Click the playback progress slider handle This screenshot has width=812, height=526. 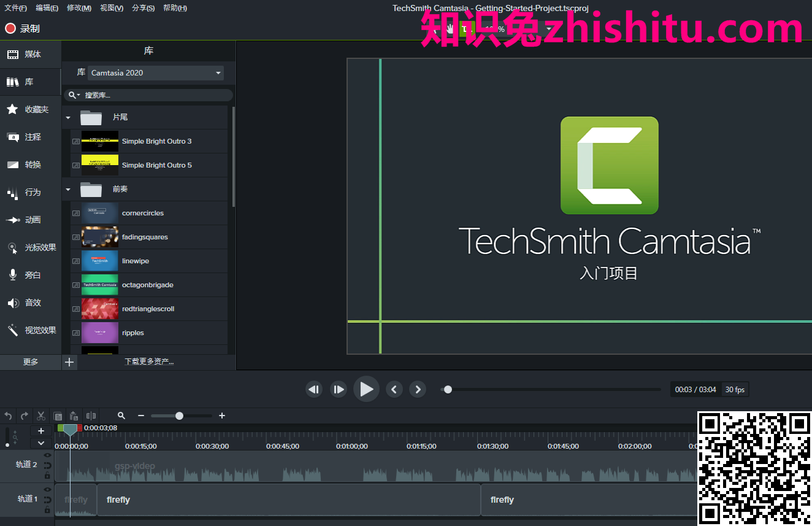coord(448,389)
